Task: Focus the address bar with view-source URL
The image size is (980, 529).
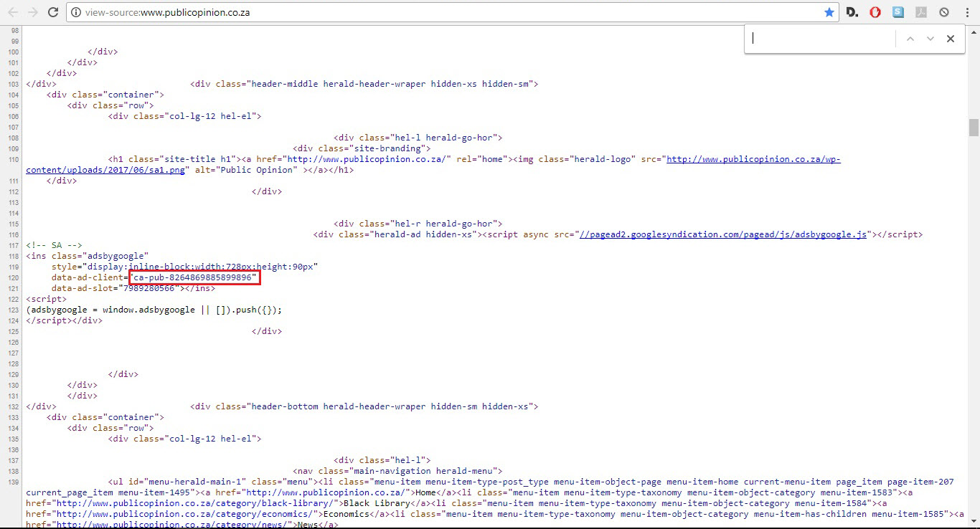Action: tap(452, 12)
